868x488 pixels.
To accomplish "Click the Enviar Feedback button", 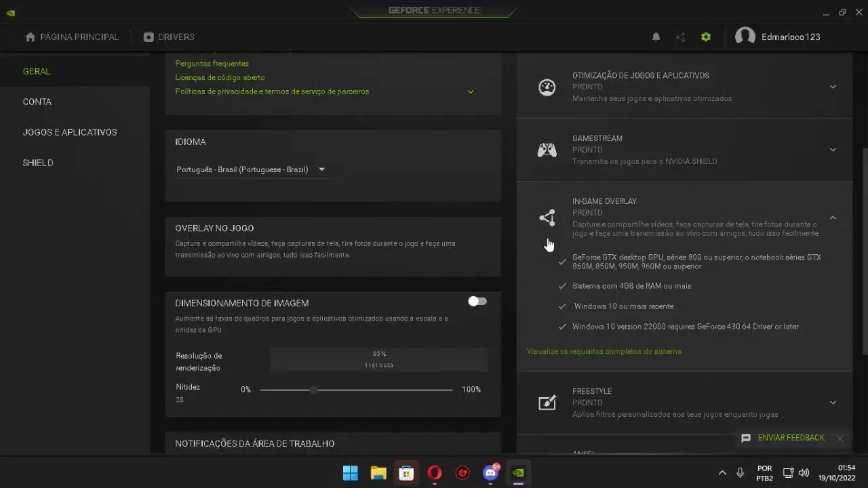I will (791, 438).
